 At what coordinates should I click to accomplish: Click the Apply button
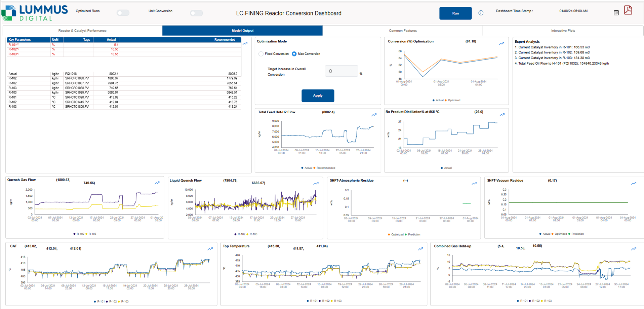click(x=318, y=96)
